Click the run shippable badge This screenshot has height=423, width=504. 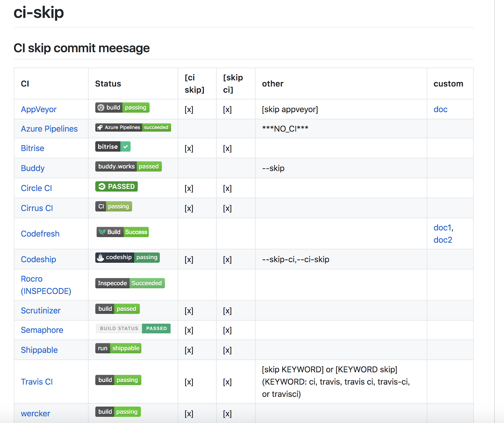tap(118, 348)
